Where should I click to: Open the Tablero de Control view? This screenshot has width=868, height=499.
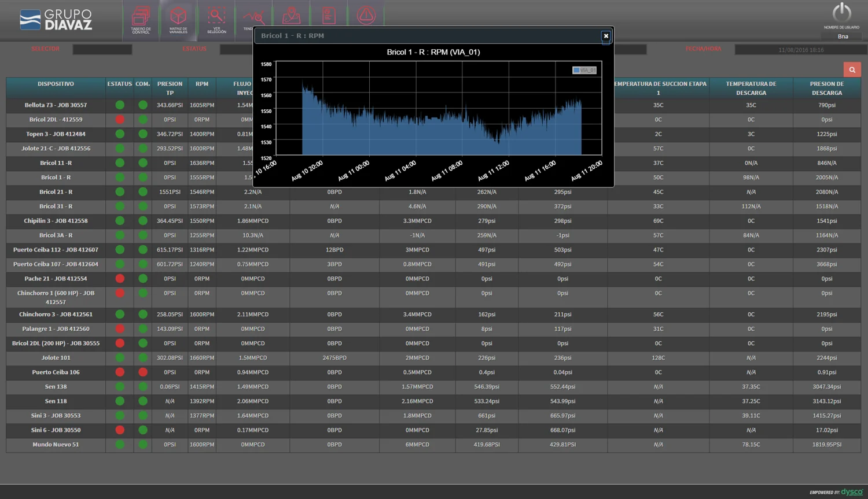click(x=141, y=20)
